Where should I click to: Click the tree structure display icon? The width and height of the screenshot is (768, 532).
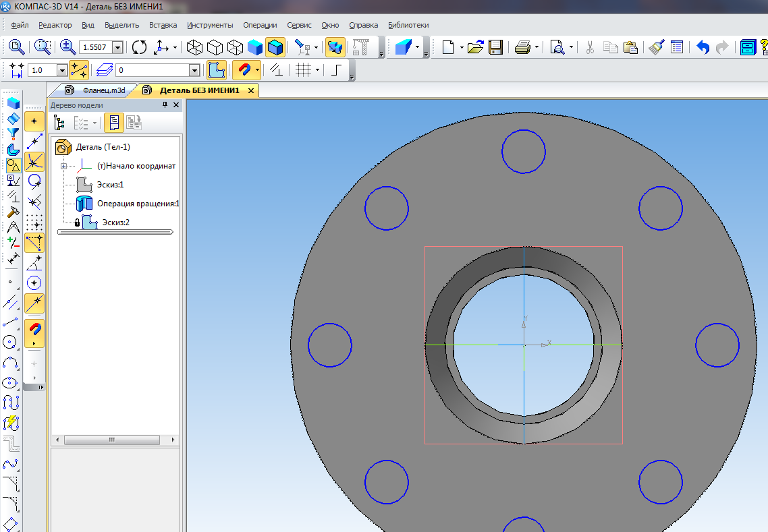tap(59, 122)
